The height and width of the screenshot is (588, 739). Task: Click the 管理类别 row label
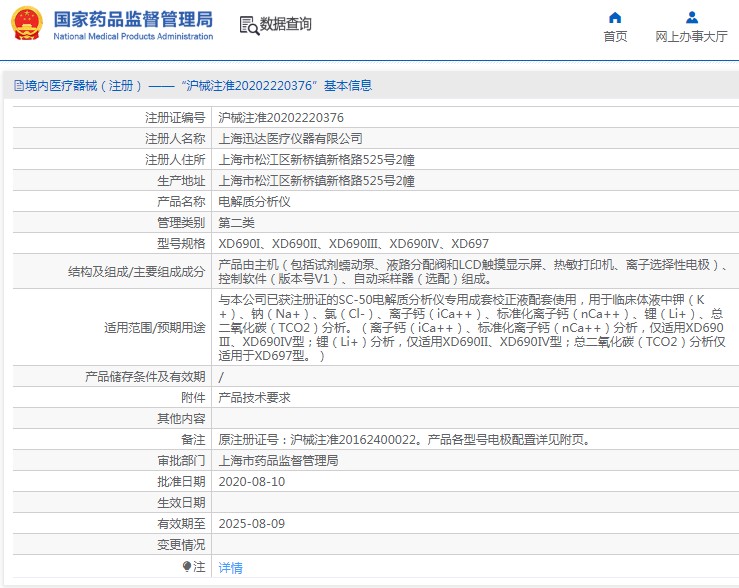pyautogui.click(x=181, y=223)
